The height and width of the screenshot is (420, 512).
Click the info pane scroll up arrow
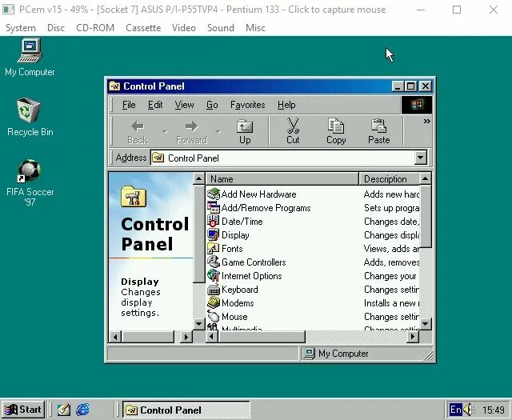click(199, 178)
